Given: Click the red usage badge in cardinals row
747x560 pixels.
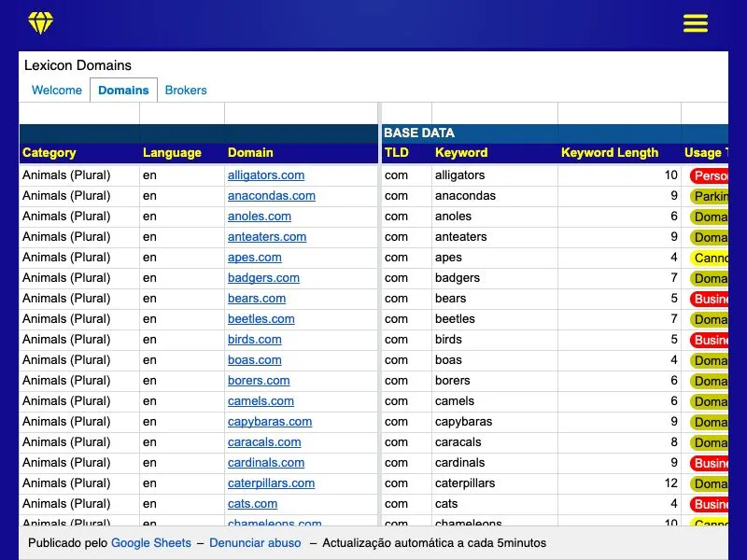Looking at the screenshot, I should [x=709, y=463].
